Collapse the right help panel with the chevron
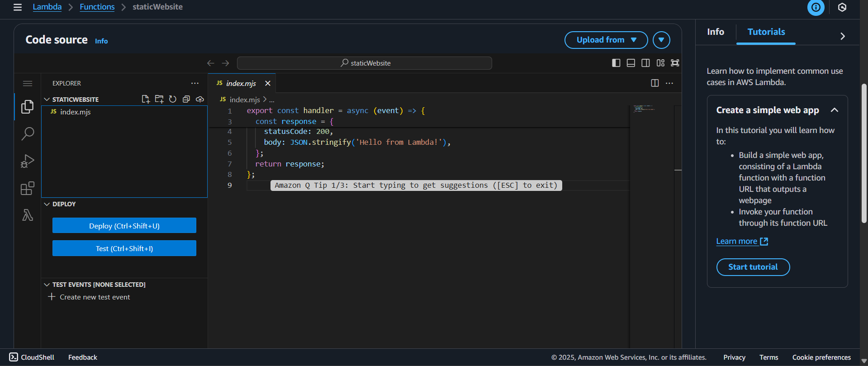This screenshot has width=868, height=366. 842,36
